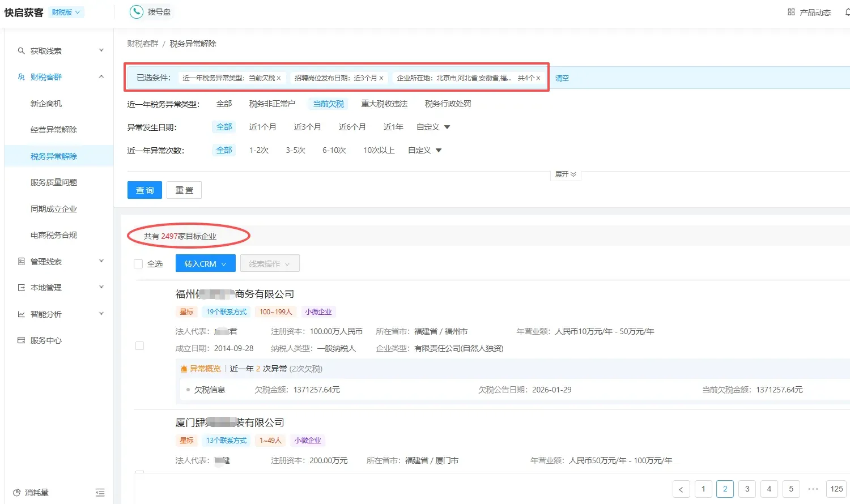This screenshot has width=850, height=504.
Task: Open the 转入CRM dropdown button
Action: 205,264
